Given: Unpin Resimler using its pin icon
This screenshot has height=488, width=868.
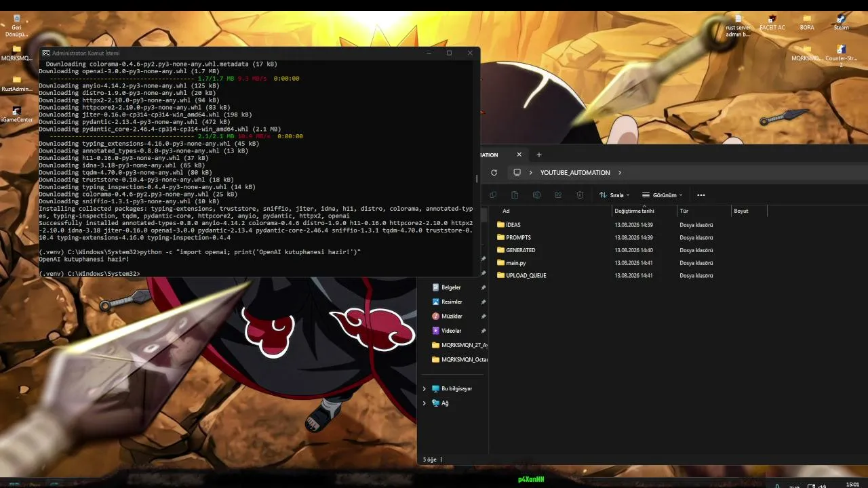Looking at the screenshot, I should point(484,302).
